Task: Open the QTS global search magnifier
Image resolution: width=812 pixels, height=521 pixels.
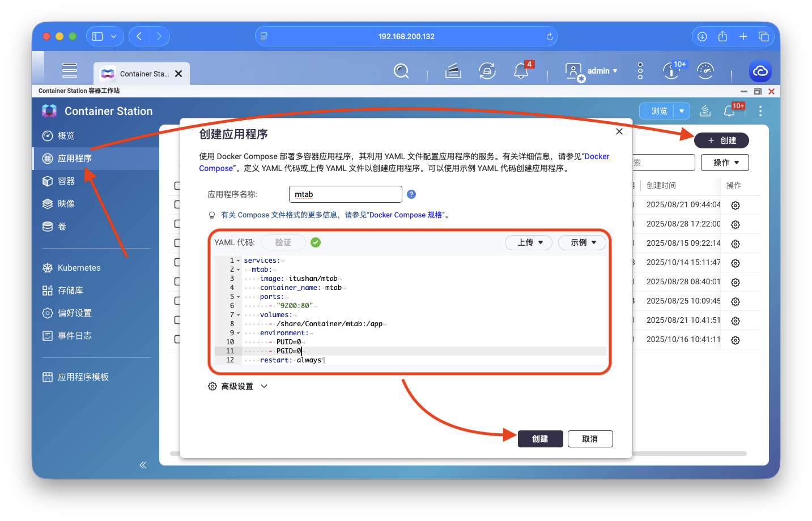Action: (x=401, y=71)
